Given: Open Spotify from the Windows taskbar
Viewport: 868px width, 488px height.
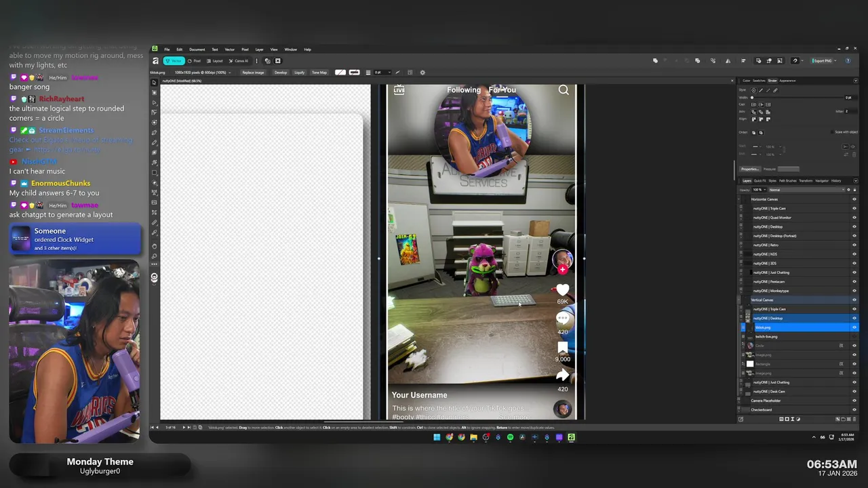Looking at the screenshot, I should [x=510, y=437].
